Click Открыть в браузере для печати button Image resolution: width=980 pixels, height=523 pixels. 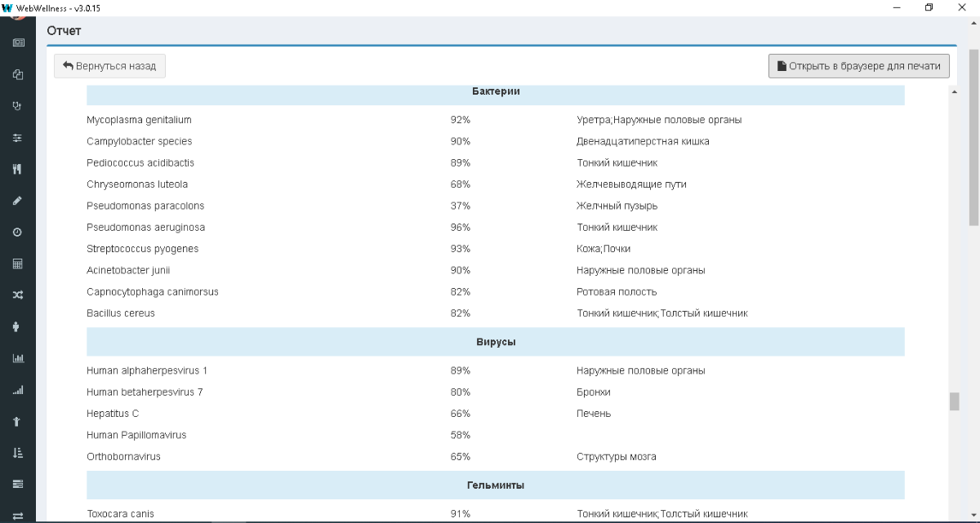(x=859, y=66)
